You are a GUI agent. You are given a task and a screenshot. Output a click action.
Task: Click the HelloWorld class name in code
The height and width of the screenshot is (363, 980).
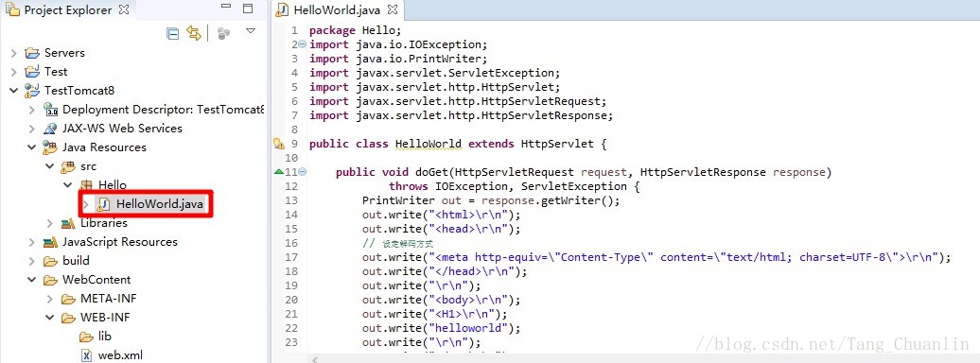(429, 144)
